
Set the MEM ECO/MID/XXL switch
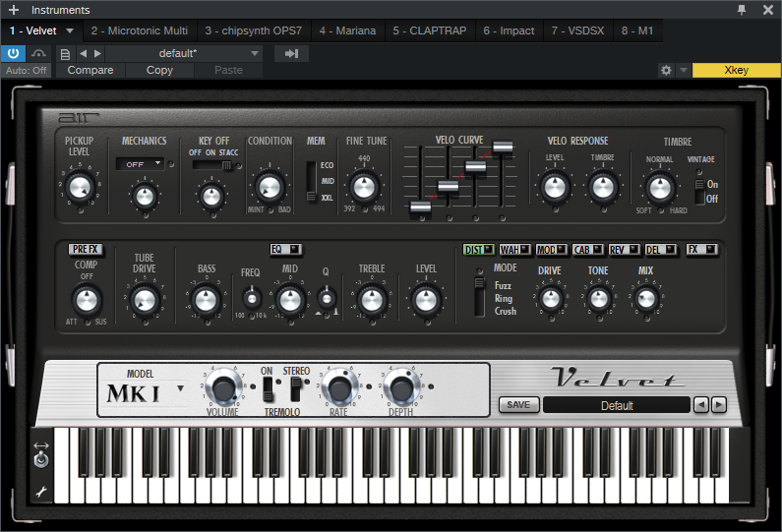click(x=311, y=182)
